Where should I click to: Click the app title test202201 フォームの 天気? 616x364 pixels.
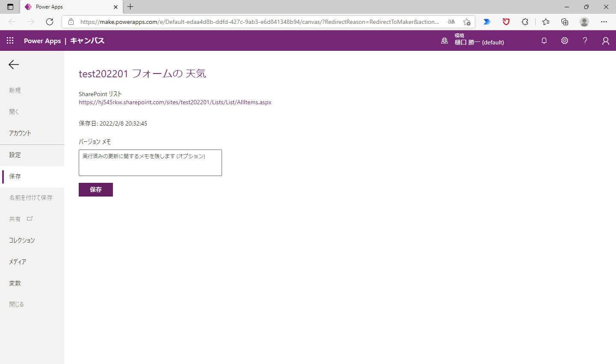point(142,74)
